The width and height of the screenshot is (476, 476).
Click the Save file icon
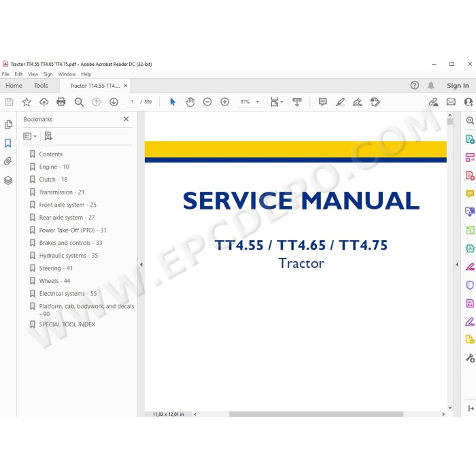pyautogui.click(x=9, y=102)
